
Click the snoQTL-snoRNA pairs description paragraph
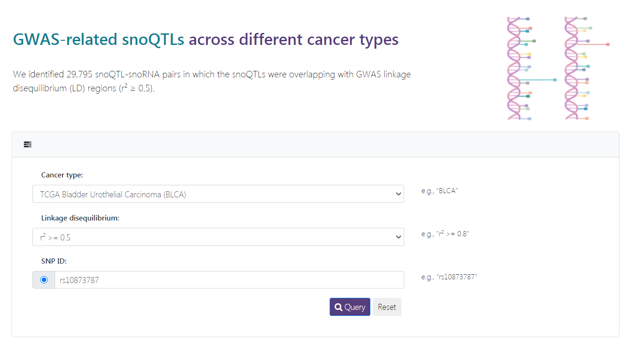[212, 81]
